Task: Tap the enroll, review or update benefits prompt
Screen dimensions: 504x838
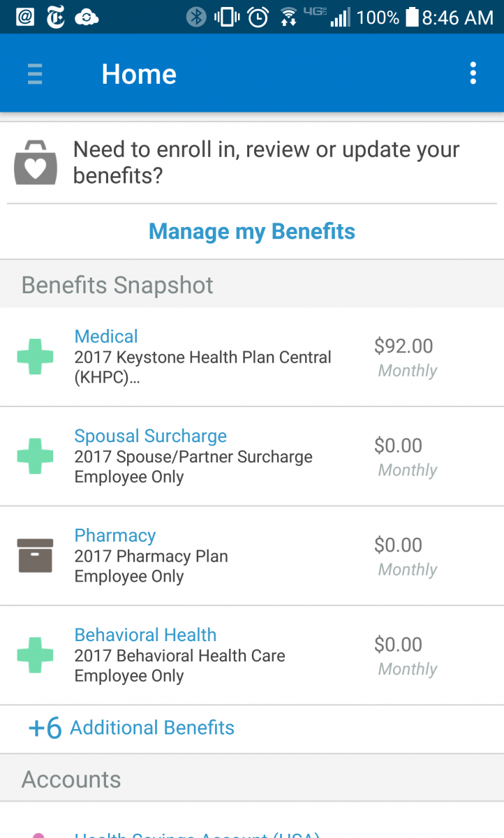Action: click(x=266, y=162)
